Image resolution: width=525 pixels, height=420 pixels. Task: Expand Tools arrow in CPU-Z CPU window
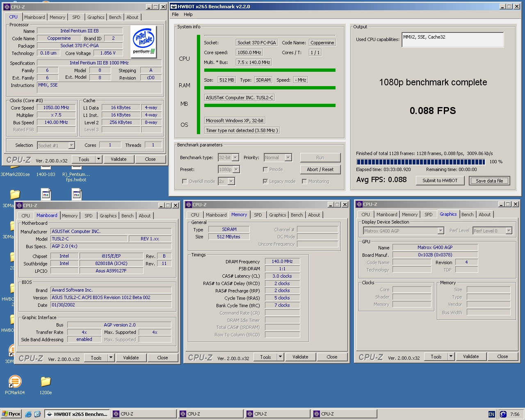98,159
